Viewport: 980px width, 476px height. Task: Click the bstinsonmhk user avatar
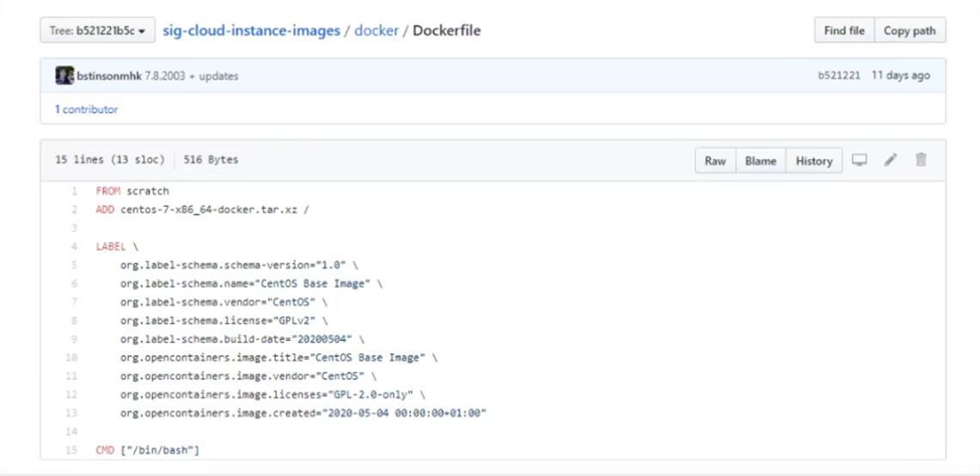click(64, 76)
